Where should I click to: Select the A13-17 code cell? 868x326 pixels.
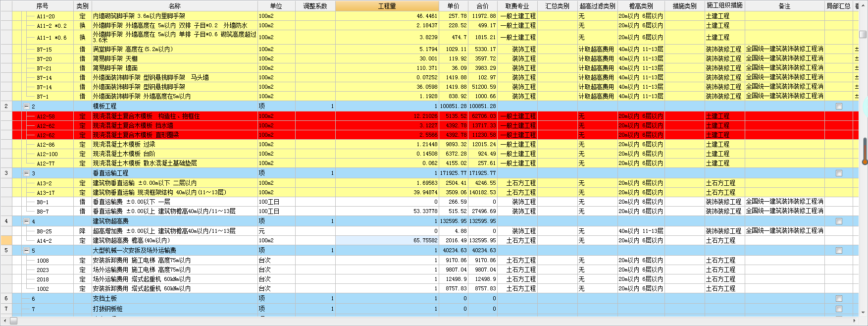[43, 192]
